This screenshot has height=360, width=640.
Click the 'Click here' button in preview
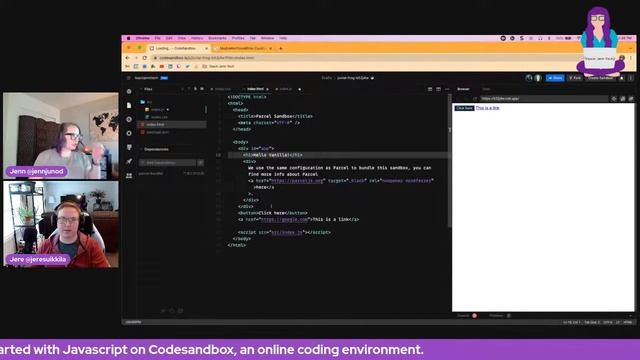pyautogui.click(x=464, y=108)
